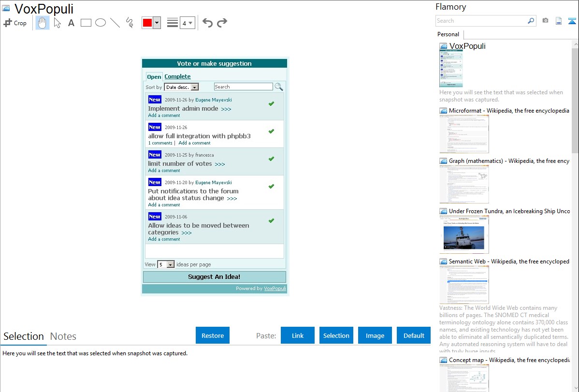Screen dimensions: 579x392
Task: Click the Paste Link button
Action: pos(298,335)
